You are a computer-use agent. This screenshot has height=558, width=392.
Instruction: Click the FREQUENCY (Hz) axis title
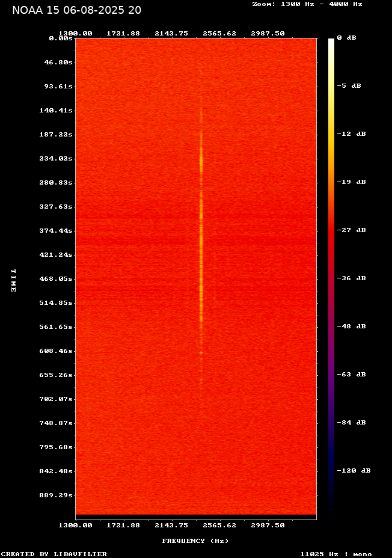click(195, 541)
